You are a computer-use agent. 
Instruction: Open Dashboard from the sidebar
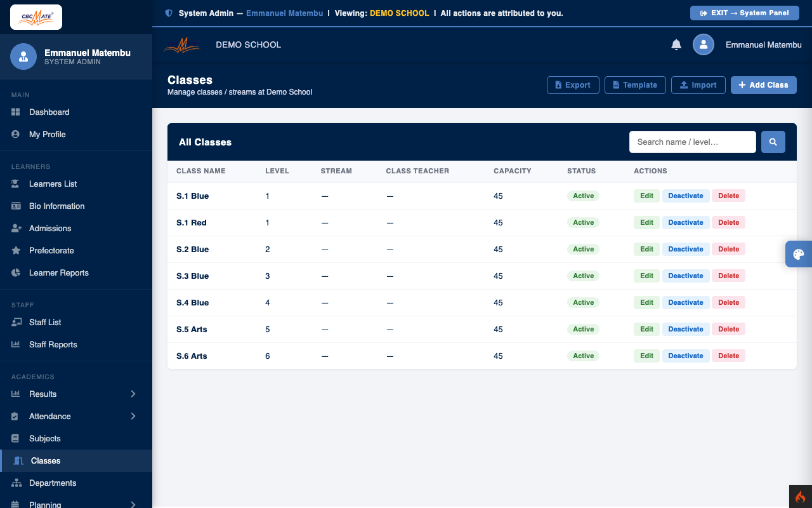coord(76,112)
